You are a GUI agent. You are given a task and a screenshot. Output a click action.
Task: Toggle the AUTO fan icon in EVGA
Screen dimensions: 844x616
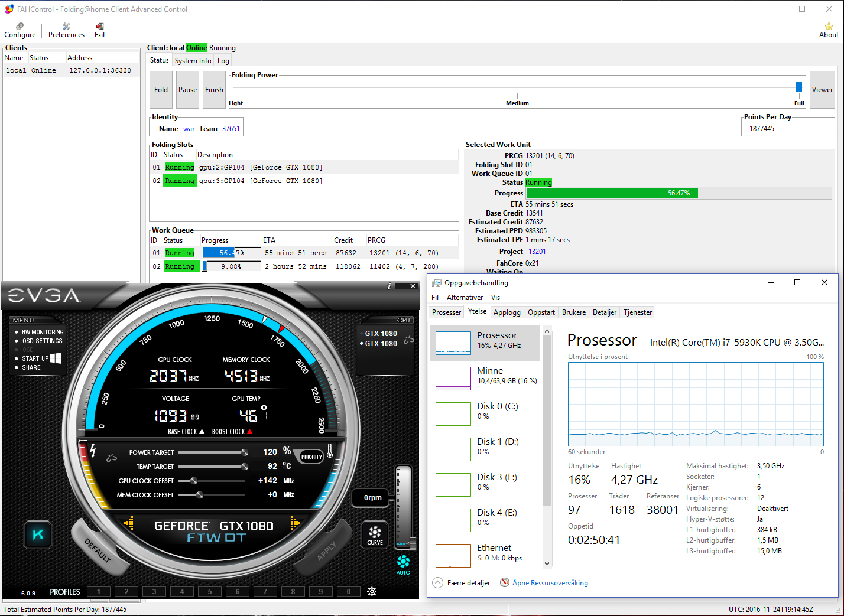[x=403, y=565]
